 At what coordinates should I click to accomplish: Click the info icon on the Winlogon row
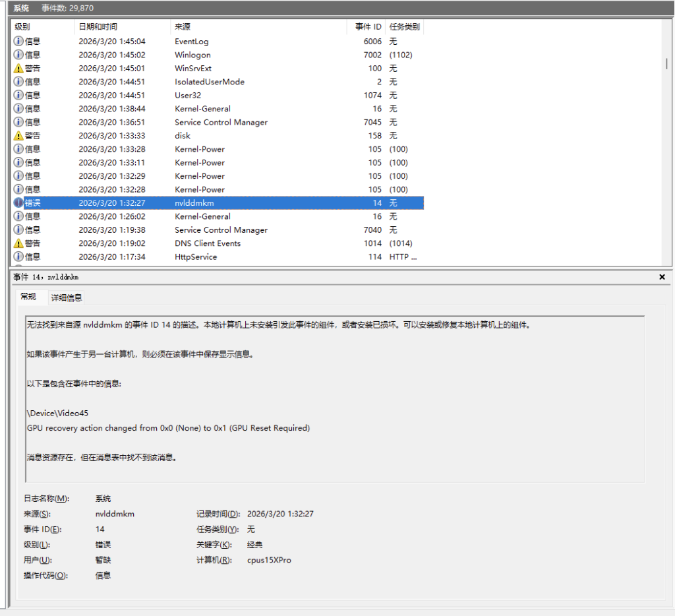tap(18, 55)
